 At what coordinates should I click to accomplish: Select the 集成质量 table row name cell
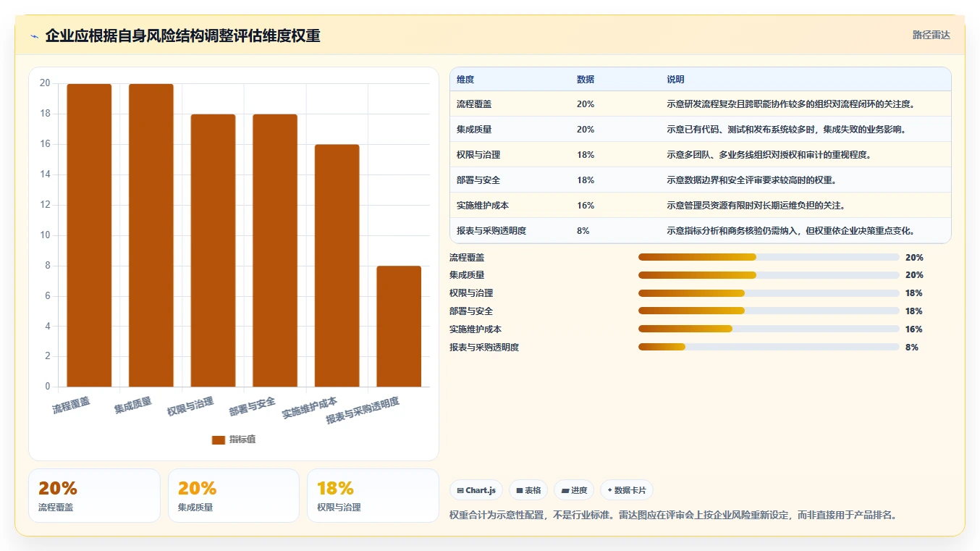(x=474, y=130)
